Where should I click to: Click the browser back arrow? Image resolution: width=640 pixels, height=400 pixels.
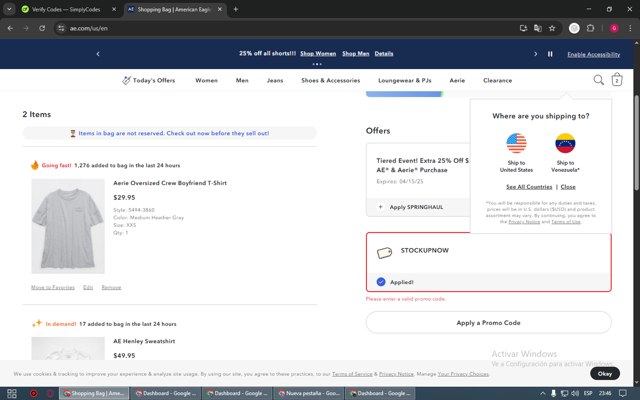[10, 28]
